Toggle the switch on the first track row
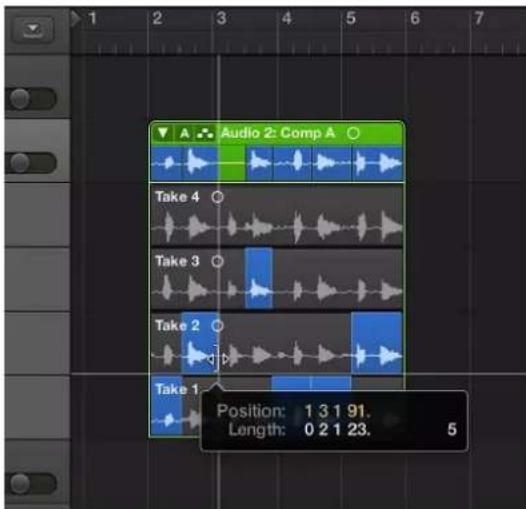This screenshot has width=526, height=509. tap(31, 99)
